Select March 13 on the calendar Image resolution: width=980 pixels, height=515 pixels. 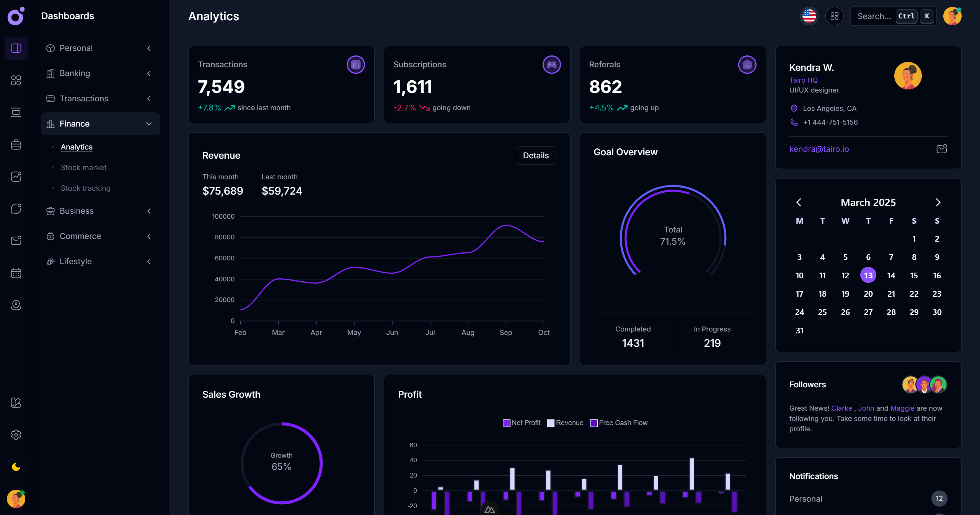pyautogui.click(x=868, y=275)
